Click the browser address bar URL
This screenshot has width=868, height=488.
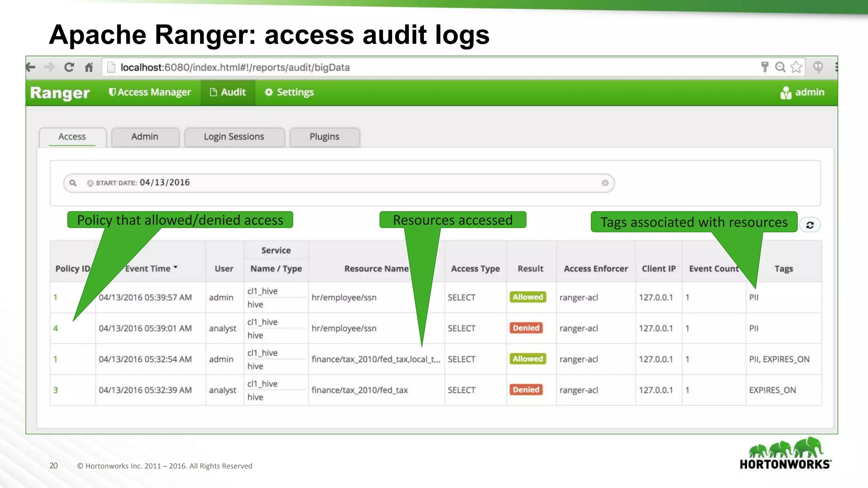(x=235, y=67)
